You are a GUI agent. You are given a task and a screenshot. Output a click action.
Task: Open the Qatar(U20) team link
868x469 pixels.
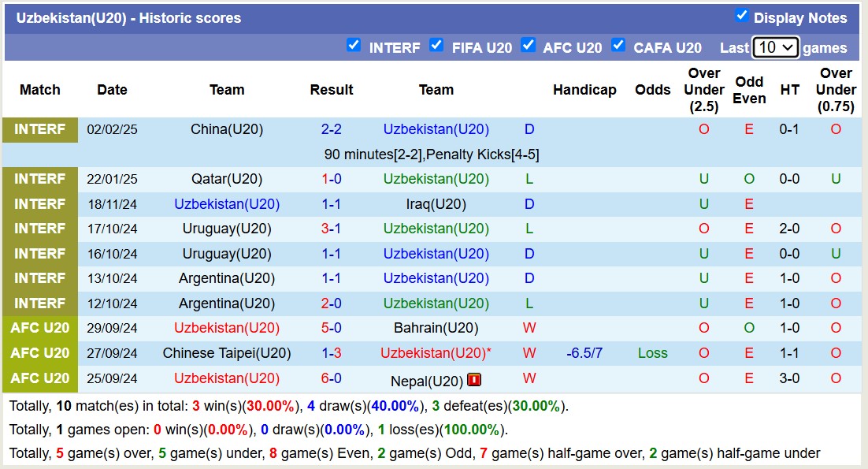pos(227,179)
